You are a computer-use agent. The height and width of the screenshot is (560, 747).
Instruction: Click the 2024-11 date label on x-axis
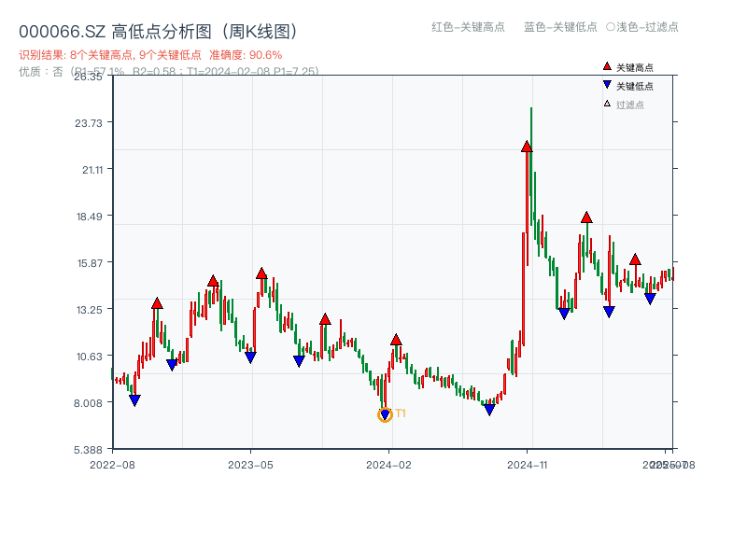point(528,463)
